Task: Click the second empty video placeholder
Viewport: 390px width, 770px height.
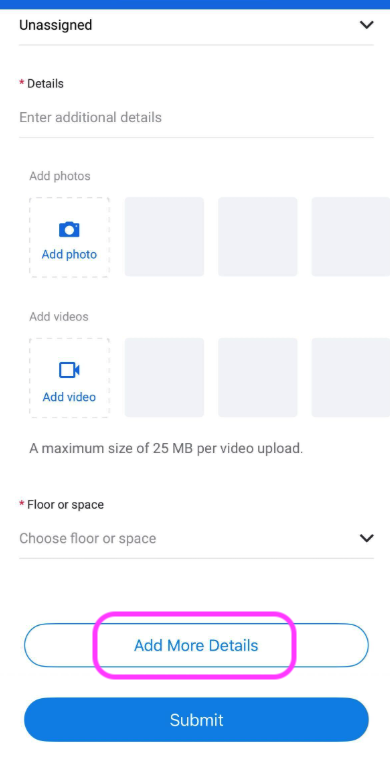Action: (258, 378)
